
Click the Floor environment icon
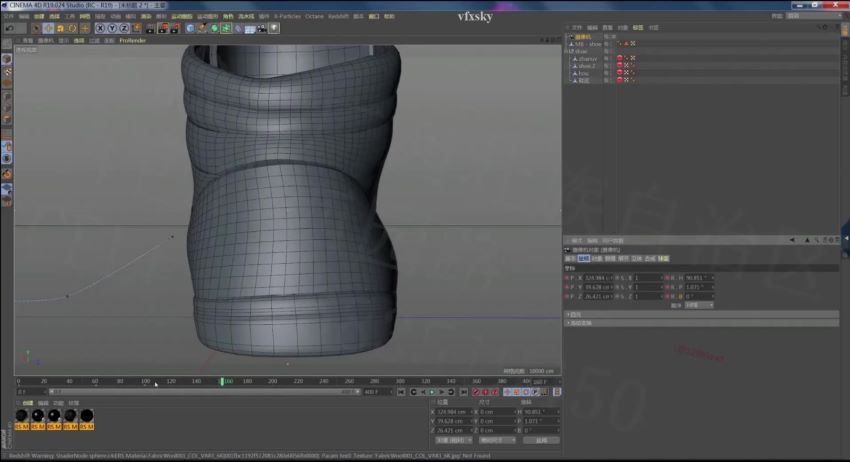click(x=250, y=28)
